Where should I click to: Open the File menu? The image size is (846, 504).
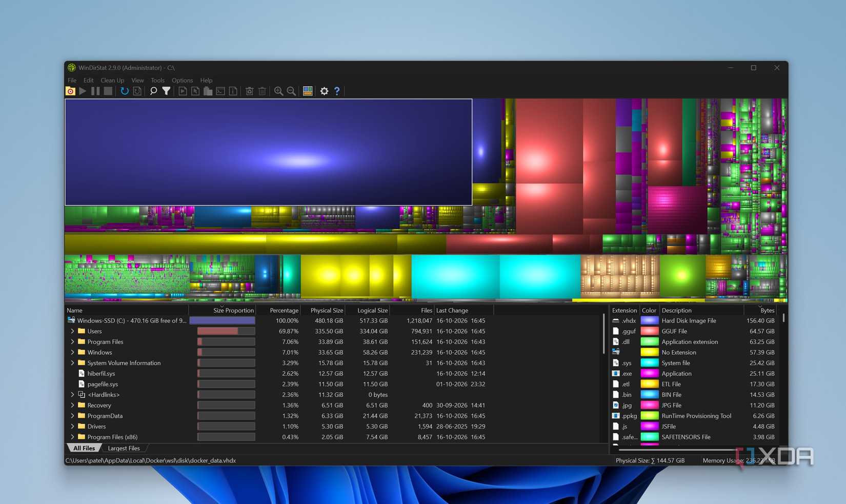click(72, 80)
